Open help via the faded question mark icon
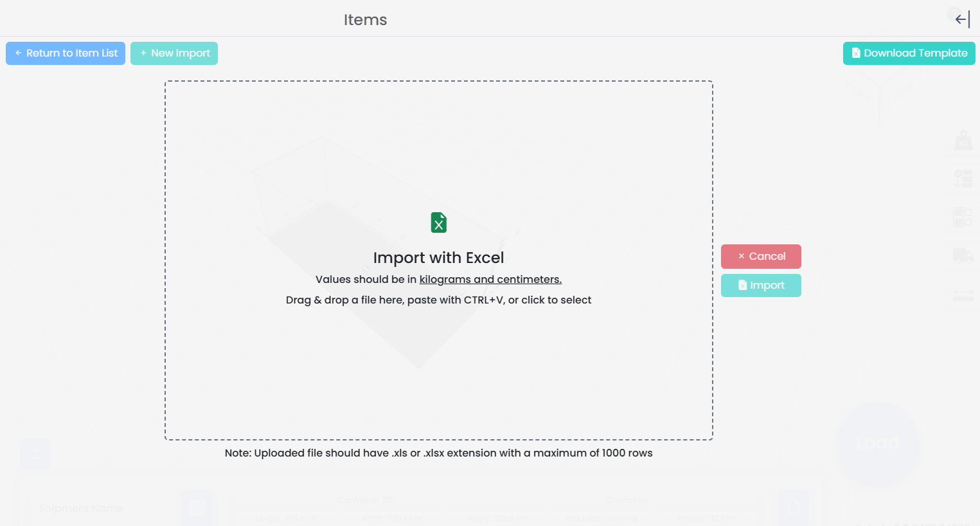 (953, 13)
